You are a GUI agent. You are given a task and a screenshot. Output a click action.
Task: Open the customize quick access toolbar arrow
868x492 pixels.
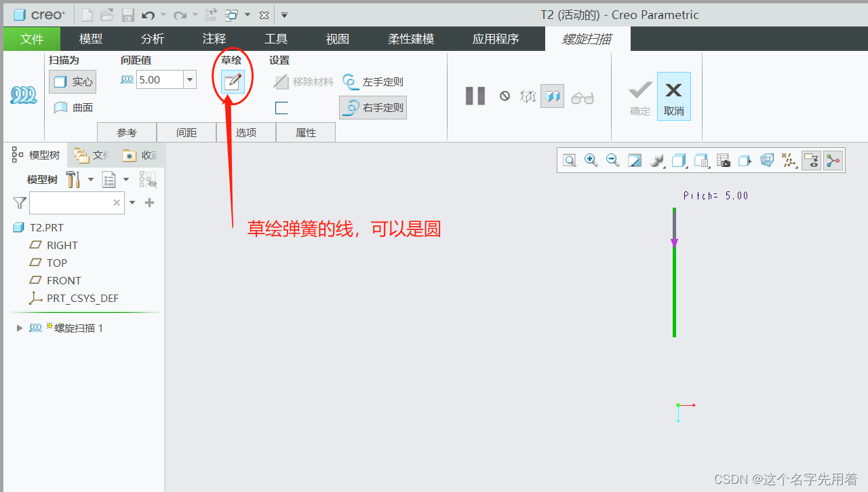[284, 15]
